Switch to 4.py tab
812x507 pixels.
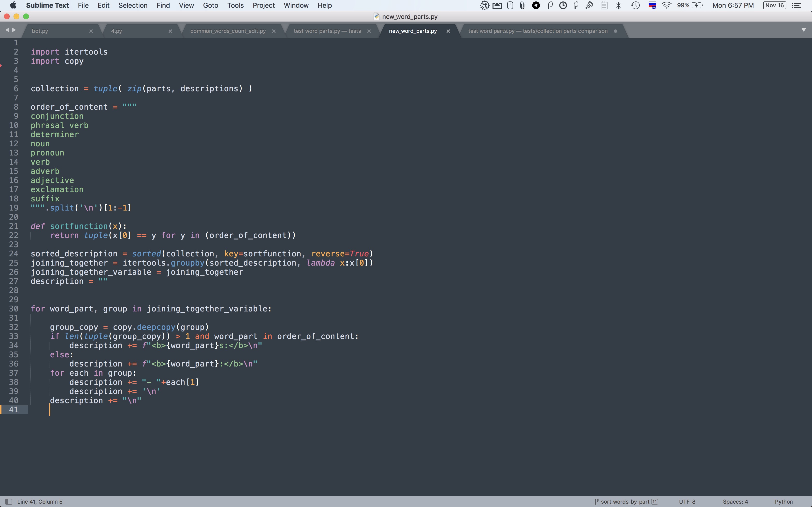pyautogui.click(x=116, y=31)
